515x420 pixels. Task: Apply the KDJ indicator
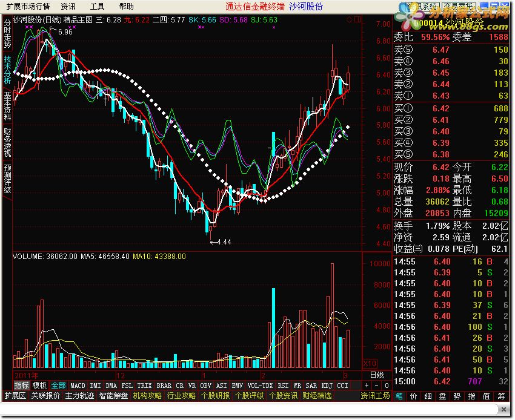[x=327, y=386]
